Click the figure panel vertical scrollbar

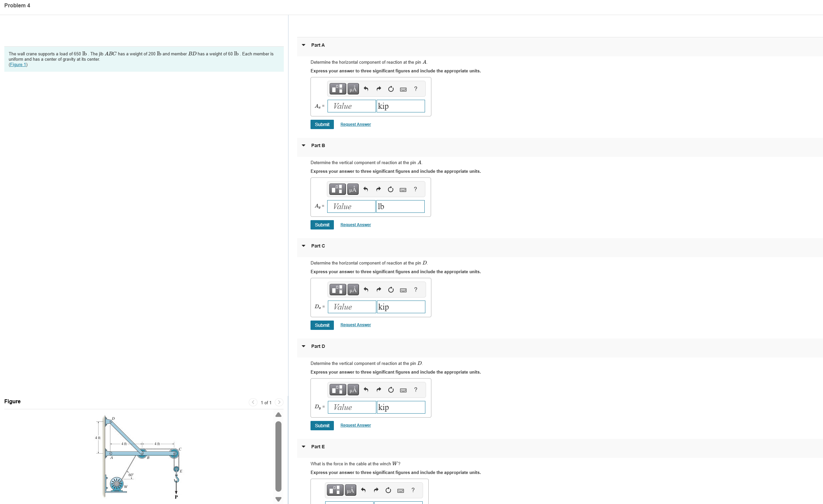(278, 456)
